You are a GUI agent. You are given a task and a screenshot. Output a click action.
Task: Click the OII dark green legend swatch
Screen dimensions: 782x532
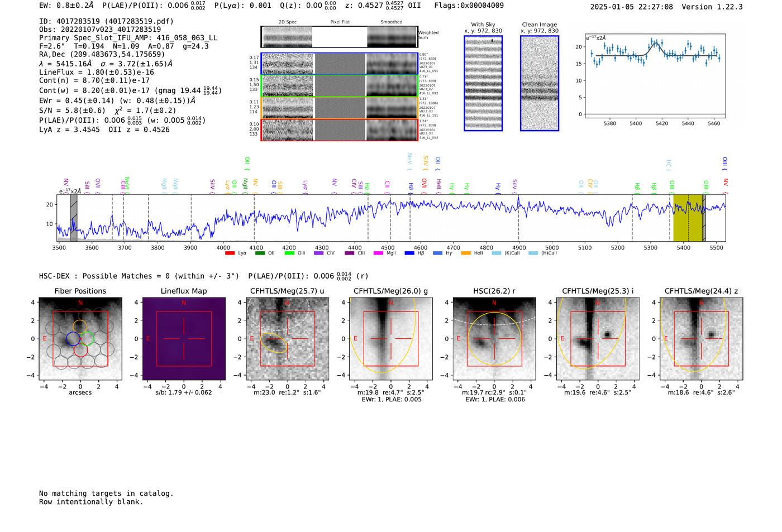click(x=259, y=253)
